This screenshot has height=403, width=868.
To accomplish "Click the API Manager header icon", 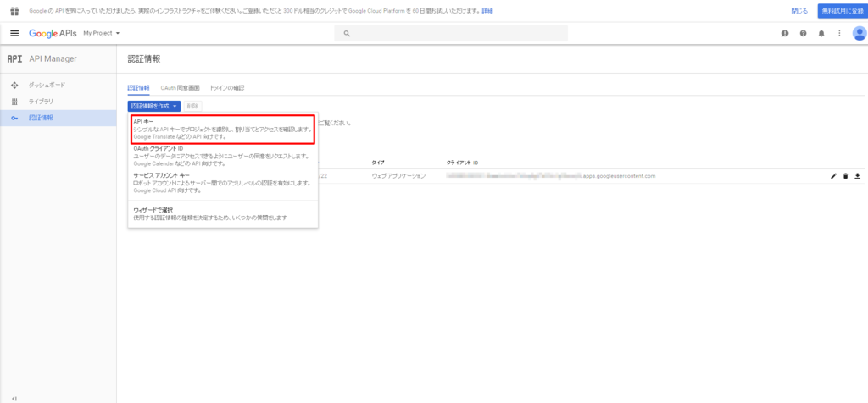I will (x=15, y=58).
